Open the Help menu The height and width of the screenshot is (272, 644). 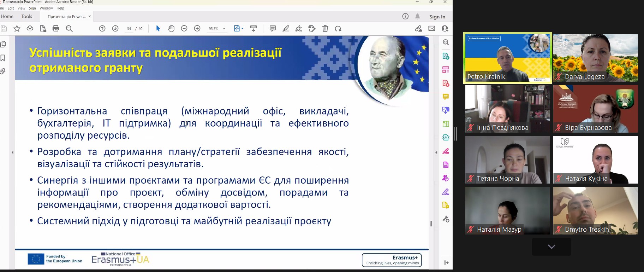60,8
